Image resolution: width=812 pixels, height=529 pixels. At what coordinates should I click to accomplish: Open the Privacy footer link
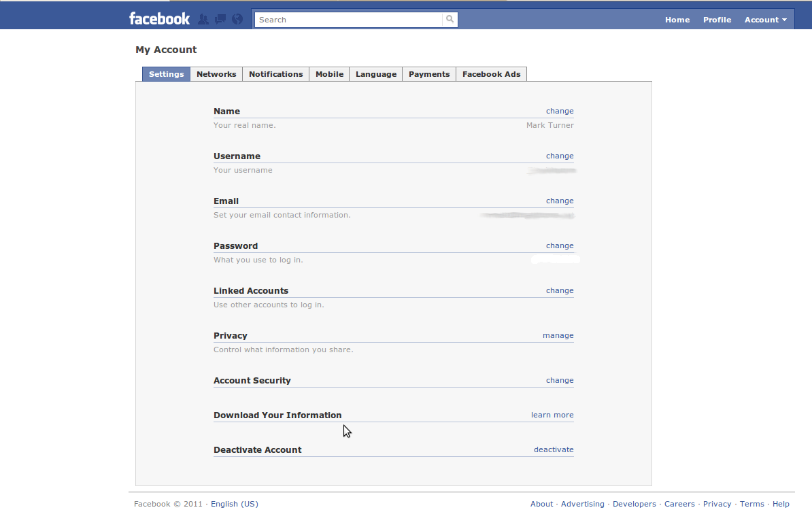point(717,504)
